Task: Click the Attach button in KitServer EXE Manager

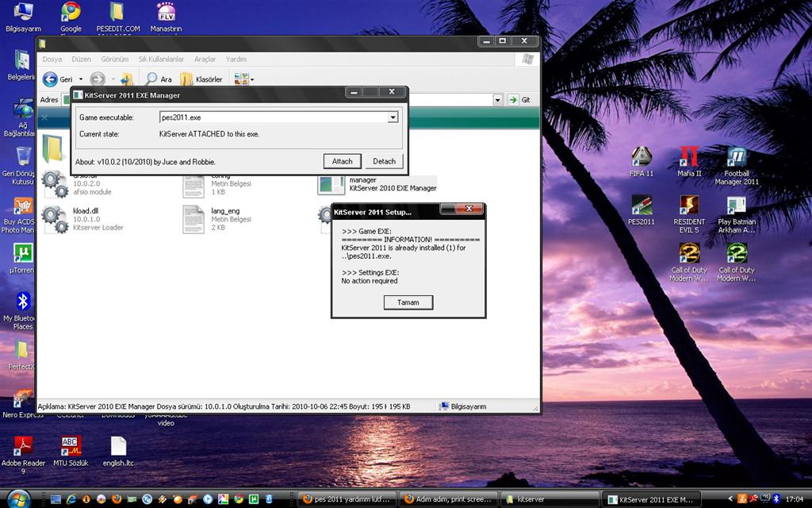Action: click(343, 161)
